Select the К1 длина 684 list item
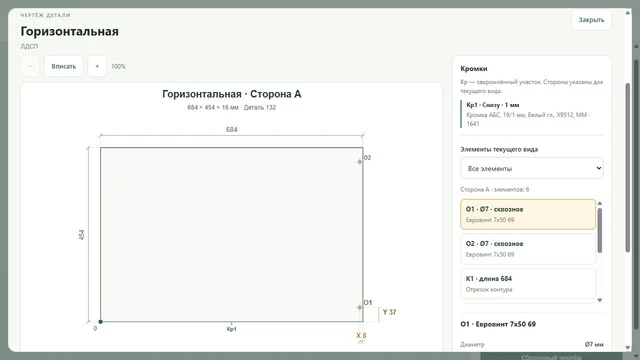This screenshot has width=640, height=360. (528, 284)
